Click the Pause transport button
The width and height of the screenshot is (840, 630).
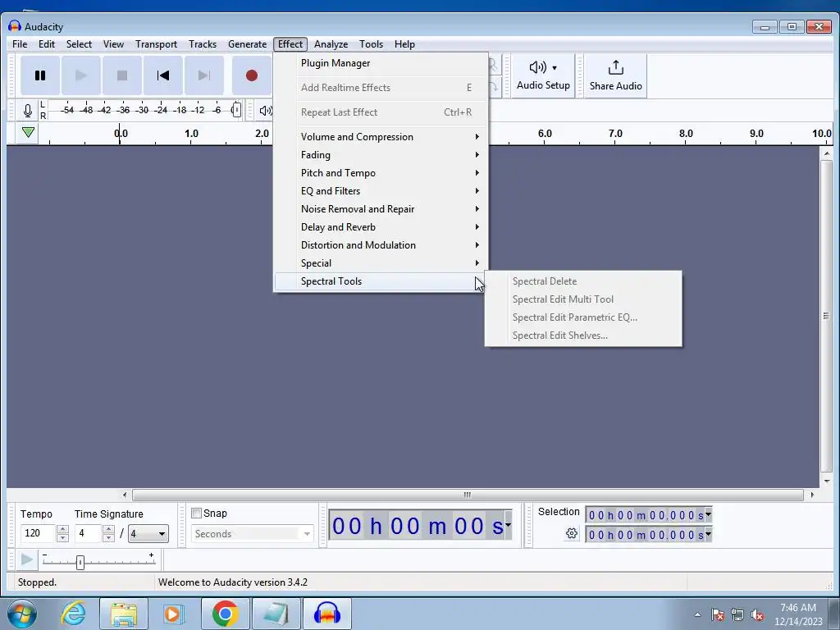click(39, 75)
